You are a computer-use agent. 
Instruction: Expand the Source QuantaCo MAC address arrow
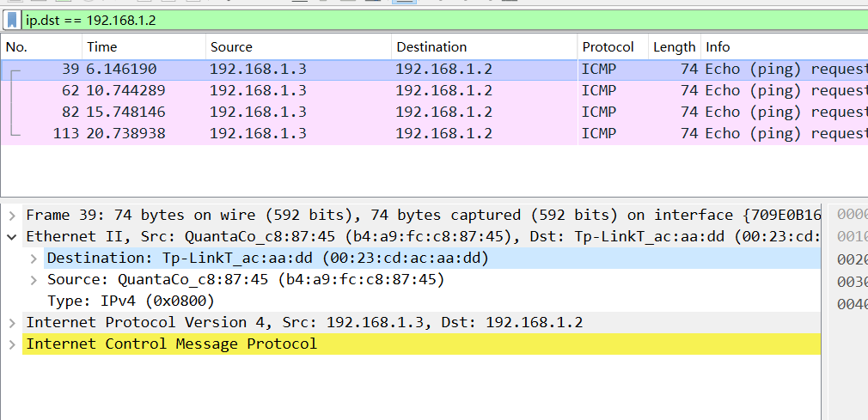click(33, 279)
